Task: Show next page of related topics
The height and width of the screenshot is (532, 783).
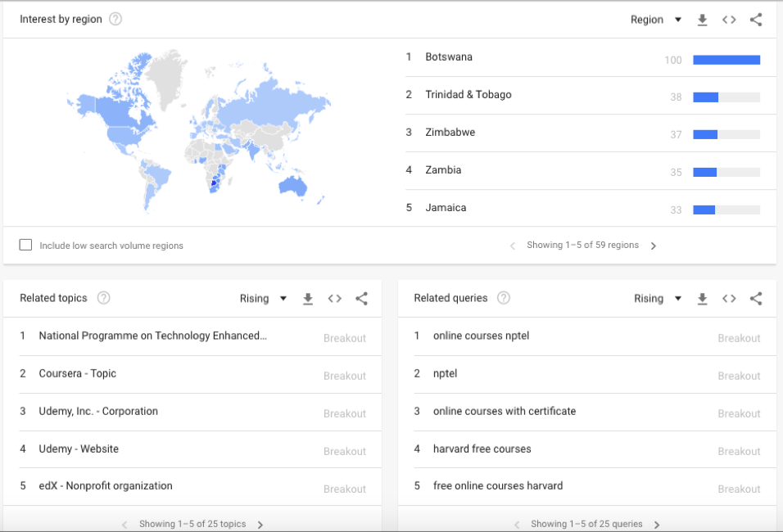Action: click(x=260, y=525)
